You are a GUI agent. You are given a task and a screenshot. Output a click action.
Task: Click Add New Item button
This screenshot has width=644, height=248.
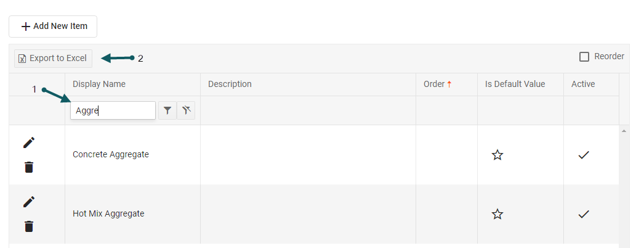coord(53,27)
